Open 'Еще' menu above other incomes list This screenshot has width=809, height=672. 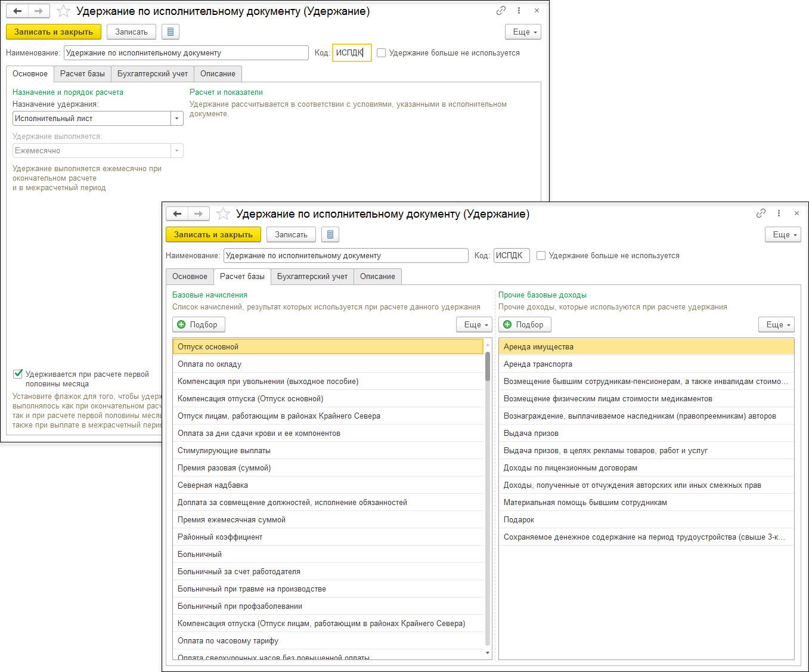point(776,324)
